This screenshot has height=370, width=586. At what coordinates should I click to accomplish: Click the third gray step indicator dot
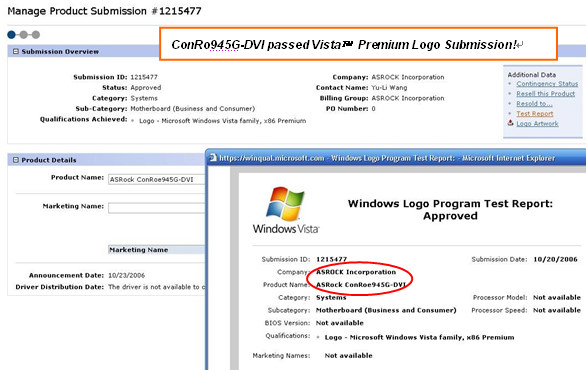click(36, 35)
